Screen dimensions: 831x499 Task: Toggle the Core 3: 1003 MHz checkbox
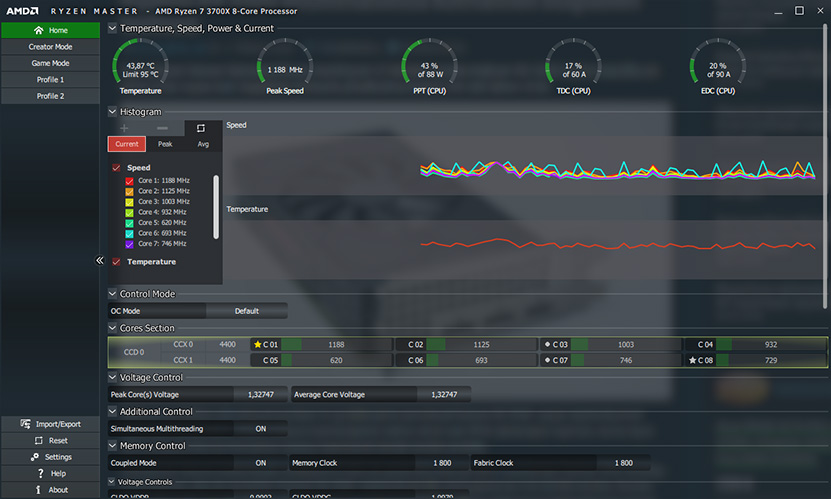pyautogui.click(x=129, y=202)
